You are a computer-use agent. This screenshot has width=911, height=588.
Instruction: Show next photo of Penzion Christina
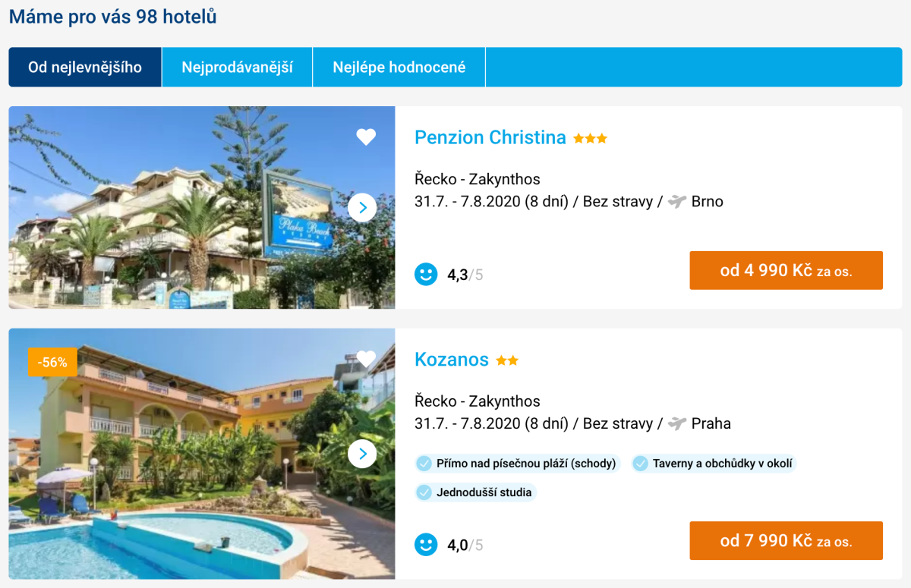tap(362, 207)
